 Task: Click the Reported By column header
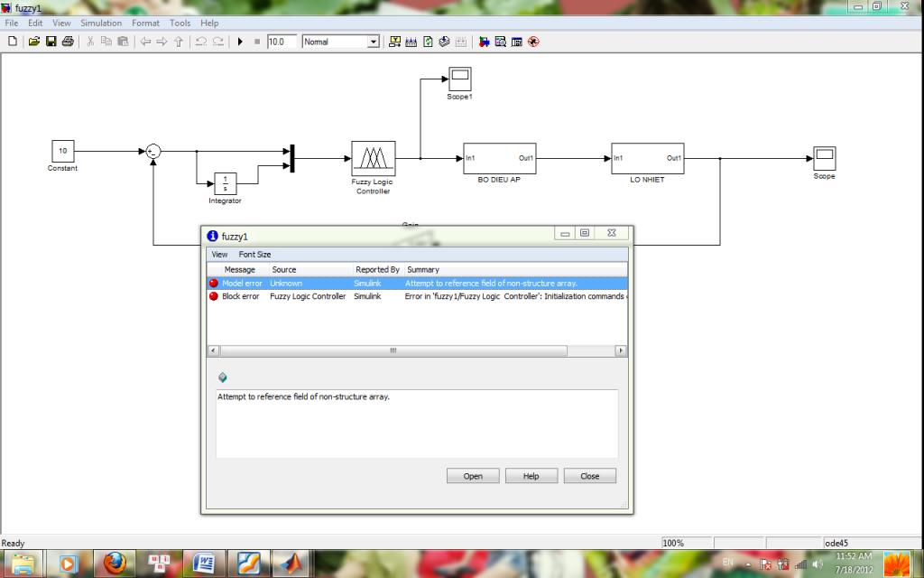click(377, 269)
